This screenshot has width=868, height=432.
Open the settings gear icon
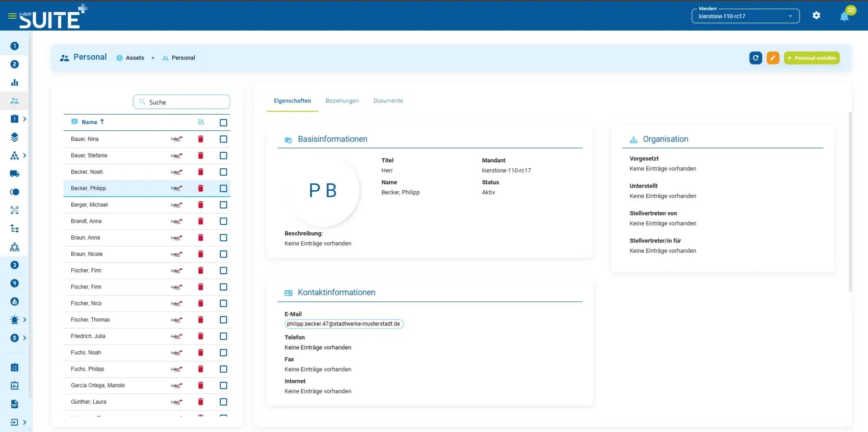coord(816,16)
